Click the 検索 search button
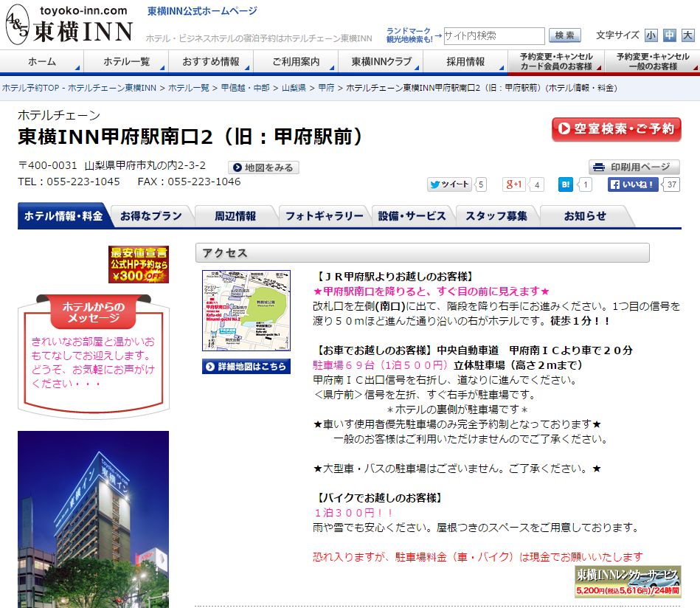 pos(565,35)
